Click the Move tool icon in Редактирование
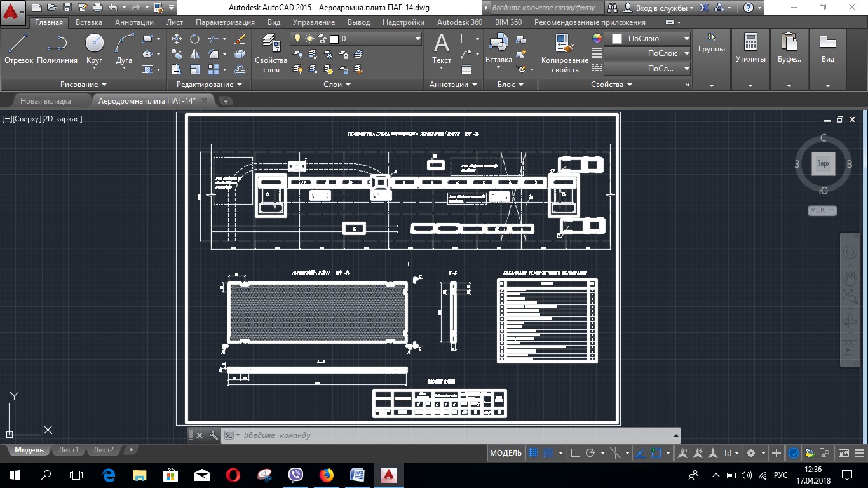Screen dimensions: 868x488 [x=177, y=39]
